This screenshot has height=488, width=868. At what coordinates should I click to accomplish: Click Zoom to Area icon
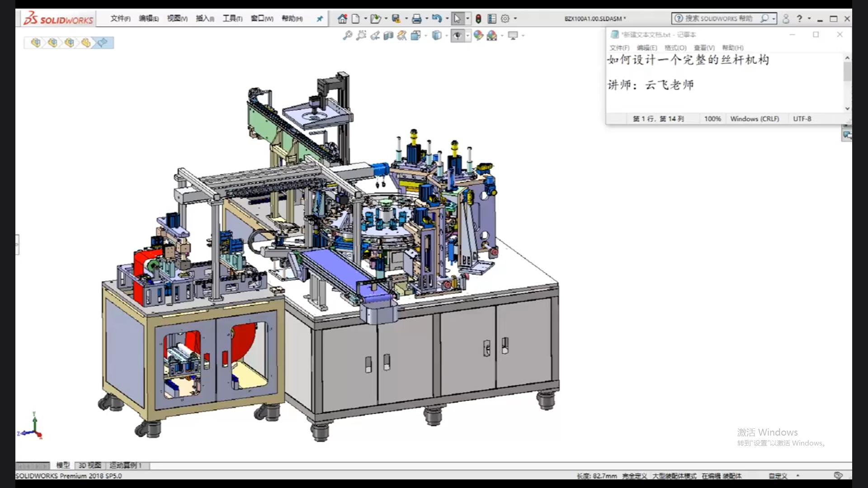point(361,35)
